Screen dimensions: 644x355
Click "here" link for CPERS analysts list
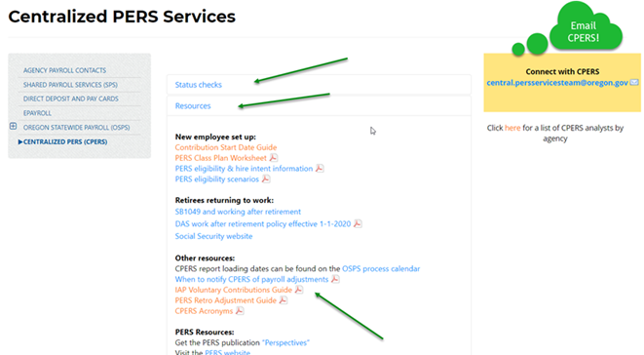click(512, 128)
